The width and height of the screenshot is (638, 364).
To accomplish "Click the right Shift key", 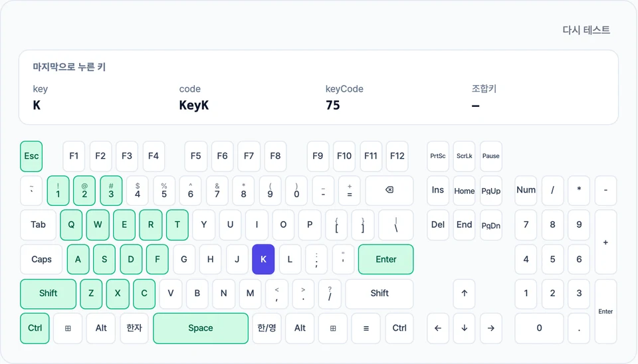I will pyautogui.click(x=379, y=294).
